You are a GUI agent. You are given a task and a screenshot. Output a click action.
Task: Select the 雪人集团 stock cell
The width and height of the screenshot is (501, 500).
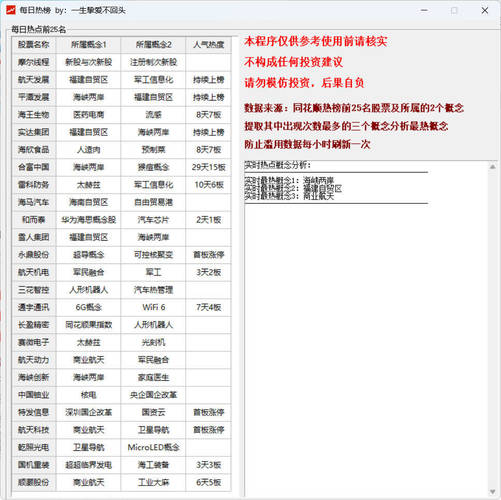(34, 237)
